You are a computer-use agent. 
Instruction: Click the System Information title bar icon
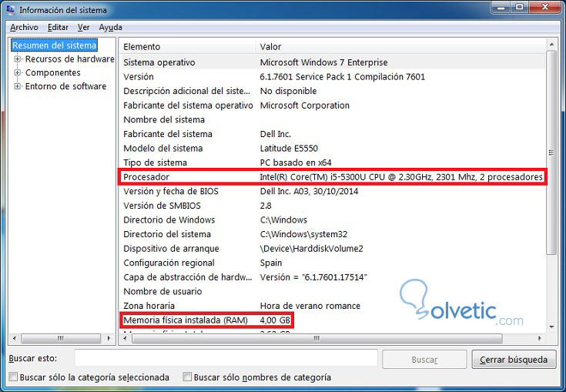coord(11,10)
